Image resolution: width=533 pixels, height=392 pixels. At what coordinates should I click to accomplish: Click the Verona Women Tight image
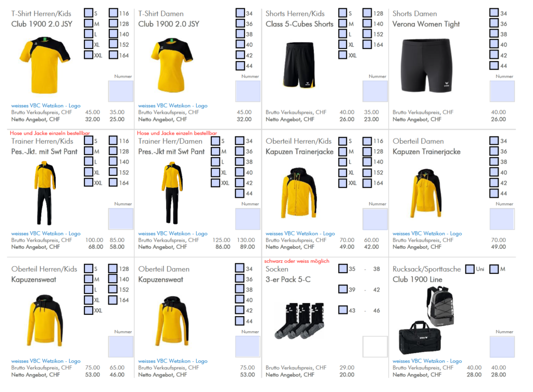427,65
